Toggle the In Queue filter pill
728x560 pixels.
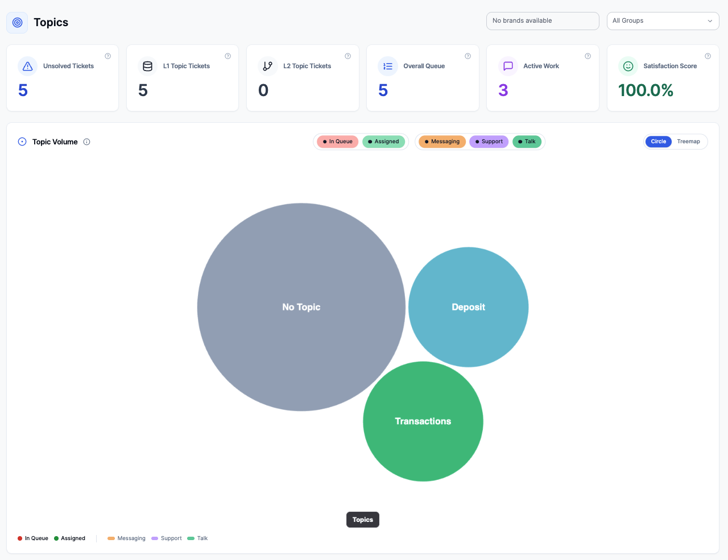coord(338,142)
